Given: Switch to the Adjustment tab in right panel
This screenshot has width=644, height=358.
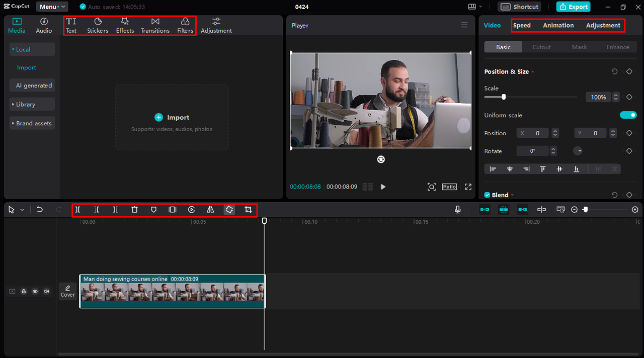Looking at the screenshot, I should pyautogui.click(x=603, y=25).
